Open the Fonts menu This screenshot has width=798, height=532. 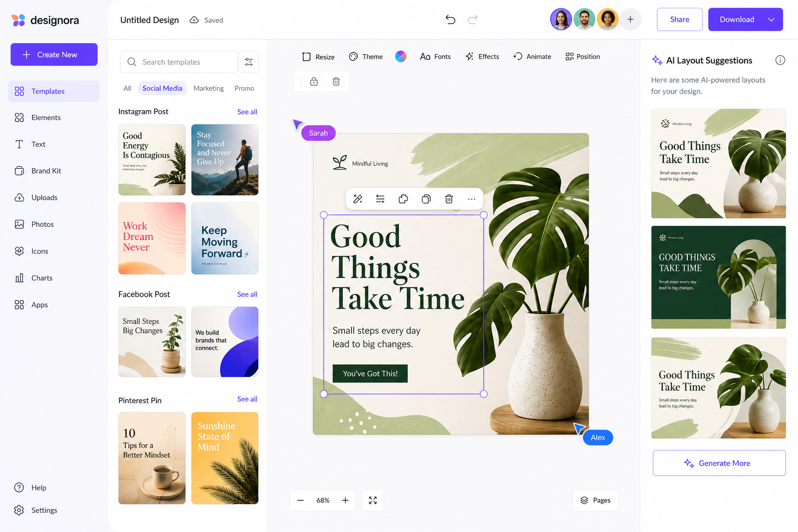[435, 57]
